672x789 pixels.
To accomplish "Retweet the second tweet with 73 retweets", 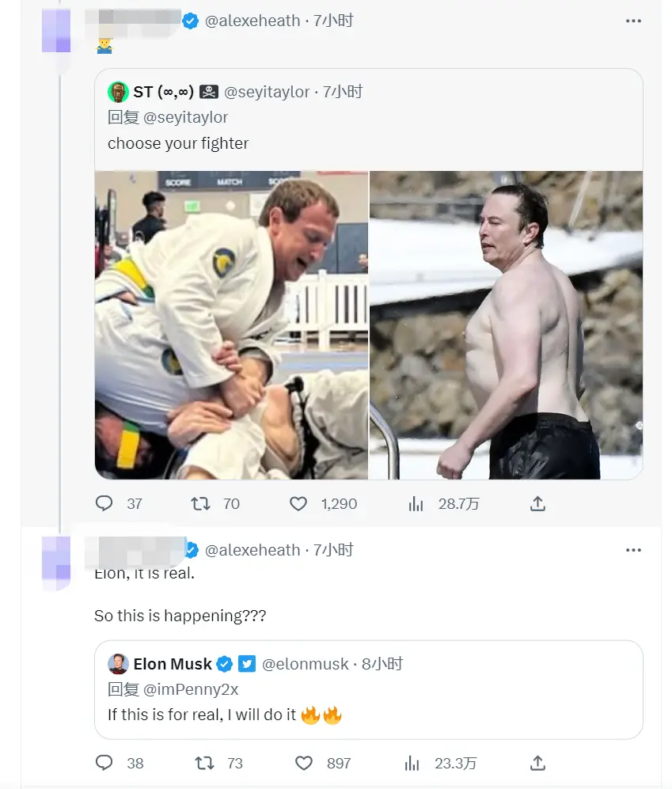I will pos(204,763).
